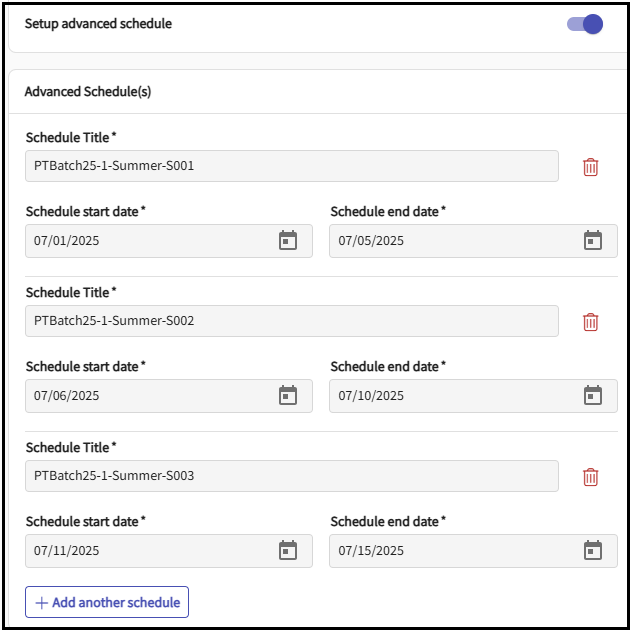Disable the Setup advanced schedule toggle
The image size is (630, 630).
[585, 24]
